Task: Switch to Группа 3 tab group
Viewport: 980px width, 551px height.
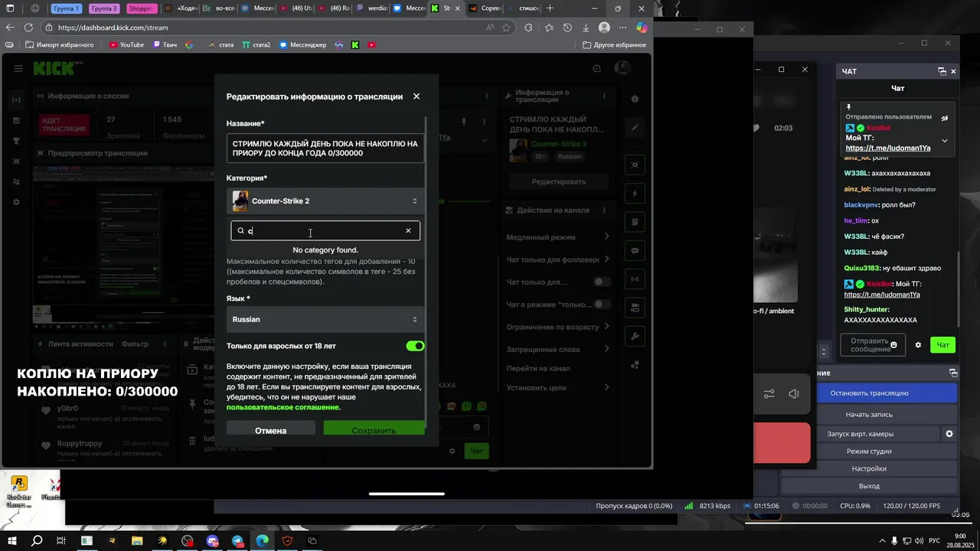Action: click(x=103, y=8)
